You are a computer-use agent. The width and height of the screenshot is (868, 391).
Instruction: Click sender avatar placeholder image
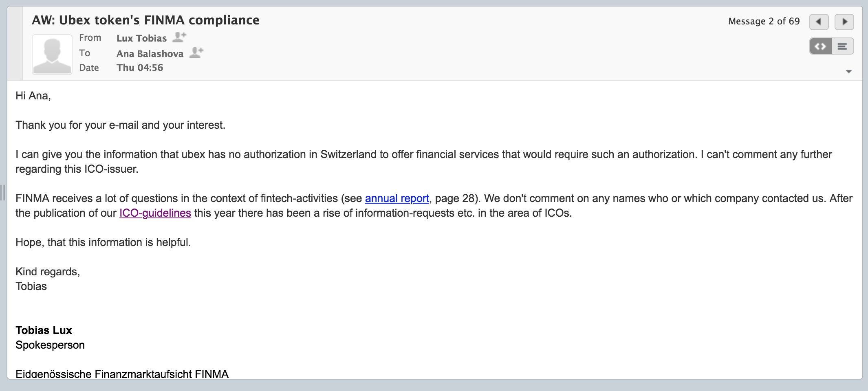coord(52,54)
